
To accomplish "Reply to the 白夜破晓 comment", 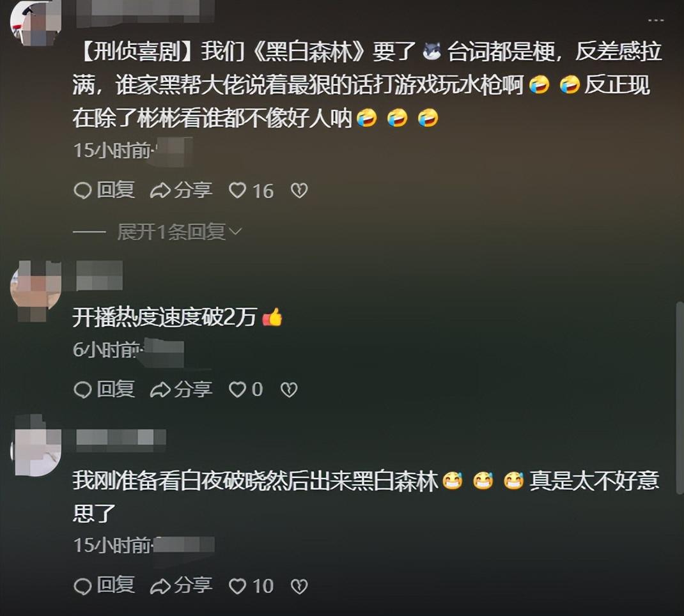I will click(x=104, y=585).
